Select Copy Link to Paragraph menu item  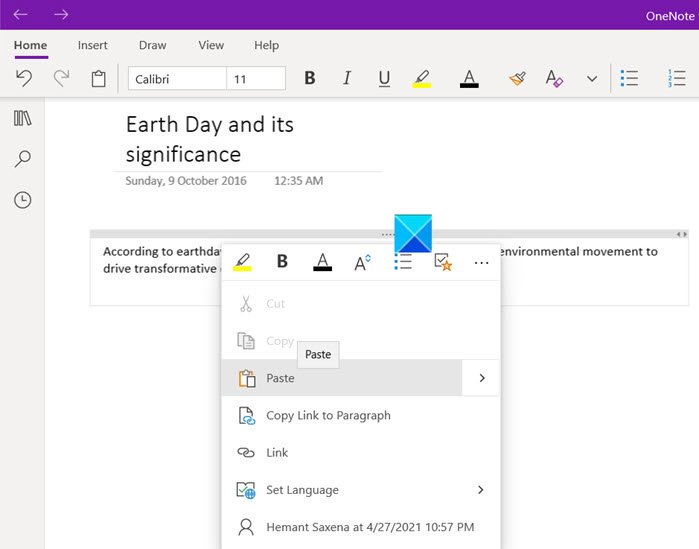click(328, 415)
